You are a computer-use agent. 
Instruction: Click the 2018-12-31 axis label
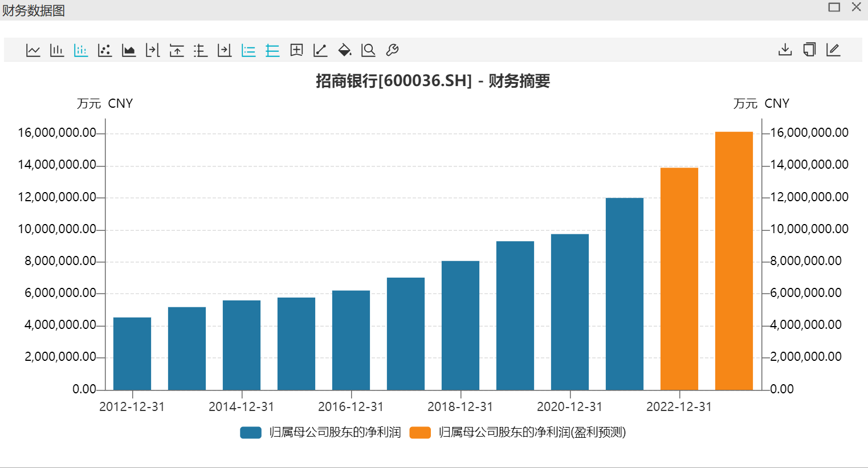[x=461, y=407]
